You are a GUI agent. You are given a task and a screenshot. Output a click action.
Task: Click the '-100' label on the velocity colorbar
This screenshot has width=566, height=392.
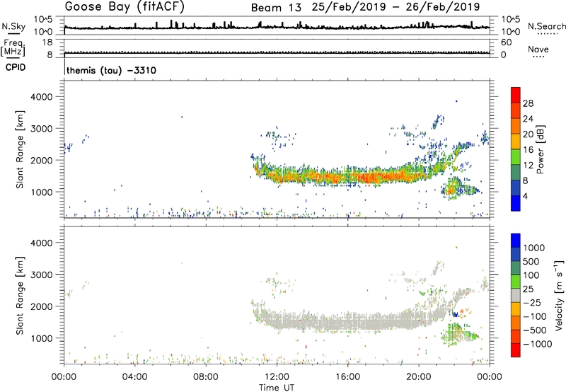[535, 316]
